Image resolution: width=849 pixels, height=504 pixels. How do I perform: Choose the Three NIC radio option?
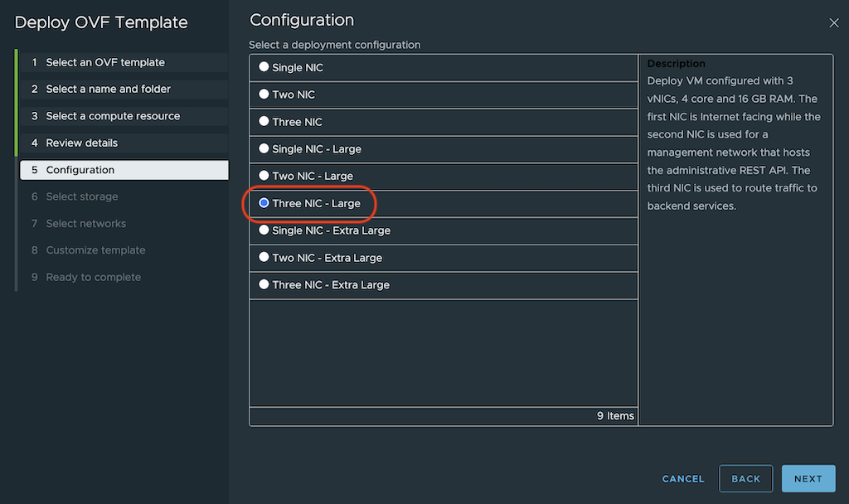(264, 122)
